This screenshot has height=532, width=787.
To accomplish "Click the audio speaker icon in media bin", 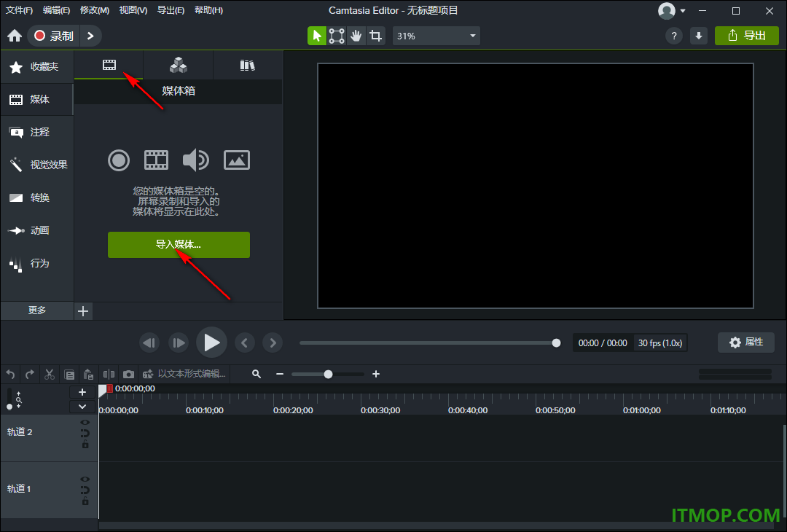I will (196, 160).
